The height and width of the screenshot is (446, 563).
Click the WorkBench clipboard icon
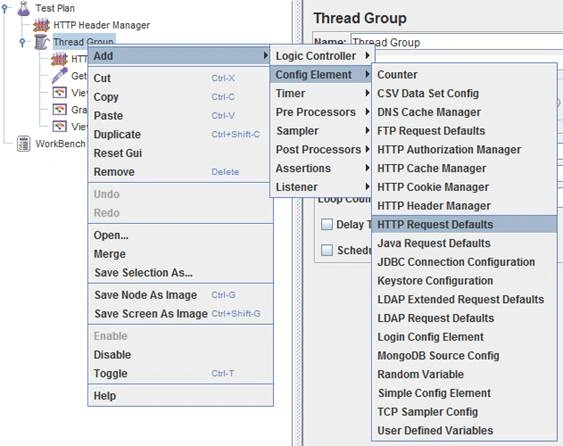[x=23, y=144]
